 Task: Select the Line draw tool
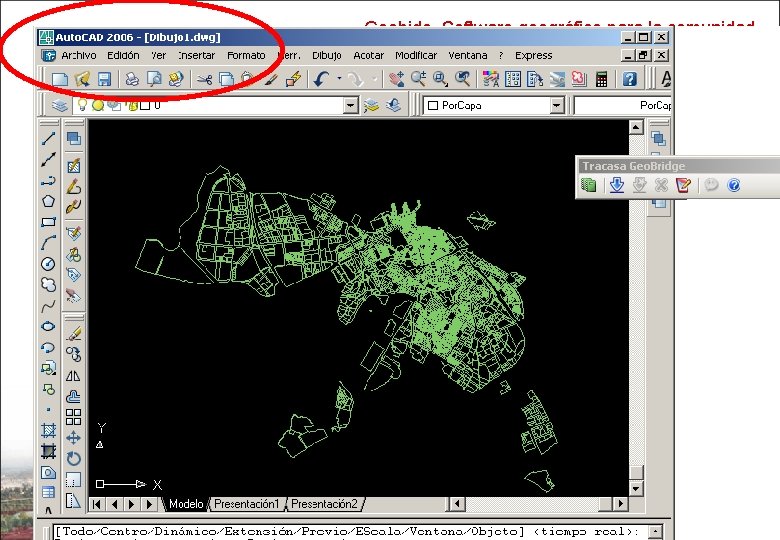point(48,138)
